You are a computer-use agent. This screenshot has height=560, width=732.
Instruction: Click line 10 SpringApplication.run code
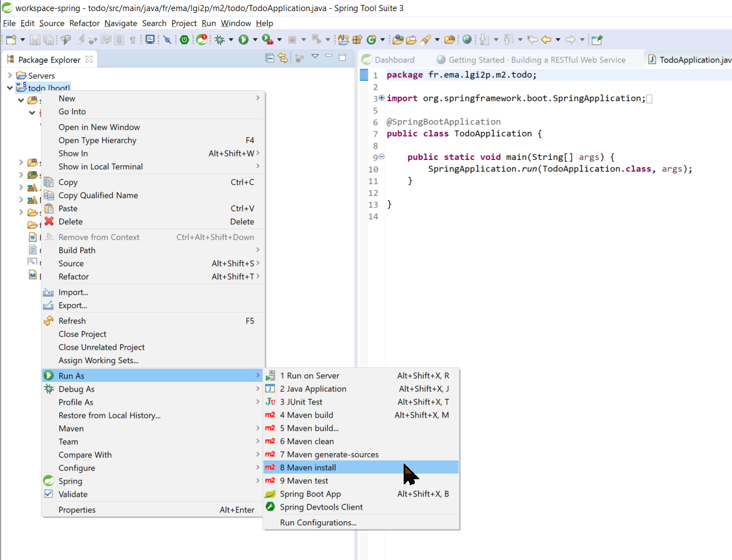tap(560, 169)
